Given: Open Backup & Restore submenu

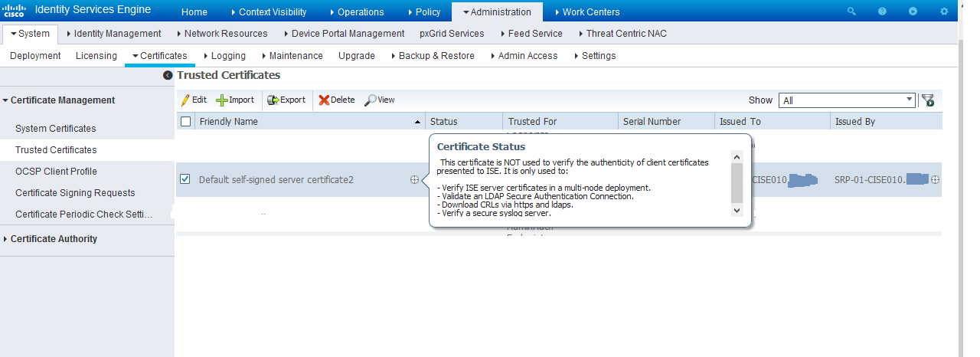Looking at the screenshot, I should click(433, 56).
